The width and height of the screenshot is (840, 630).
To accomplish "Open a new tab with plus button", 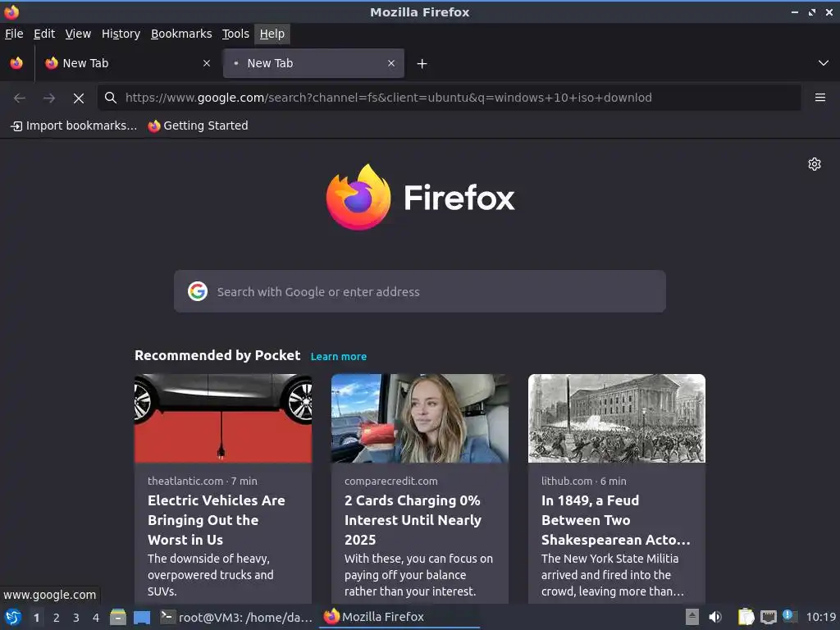I will point(422,64).
